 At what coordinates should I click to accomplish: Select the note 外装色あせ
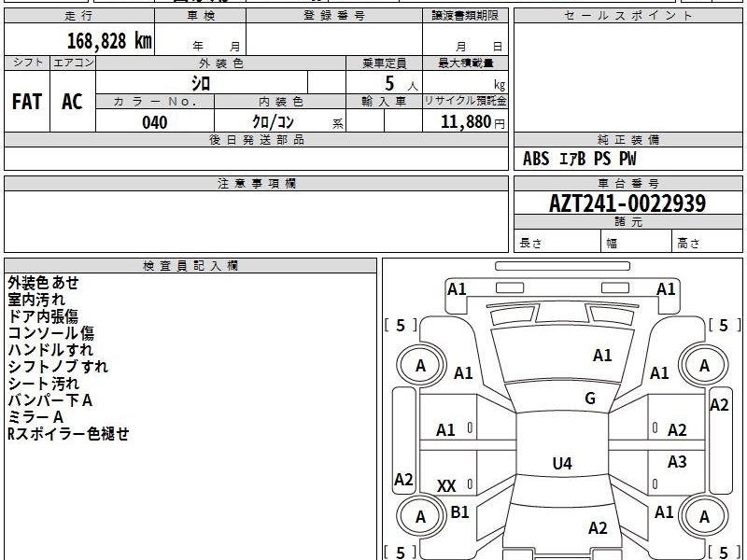(43, 283)
